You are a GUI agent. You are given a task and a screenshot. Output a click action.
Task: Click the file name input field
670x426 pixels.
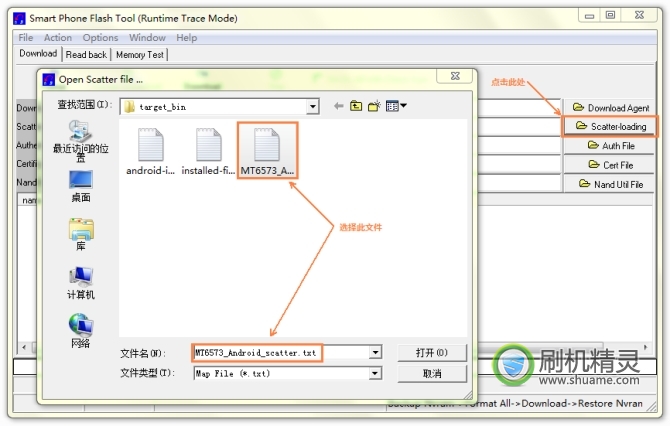click(281, 353)
